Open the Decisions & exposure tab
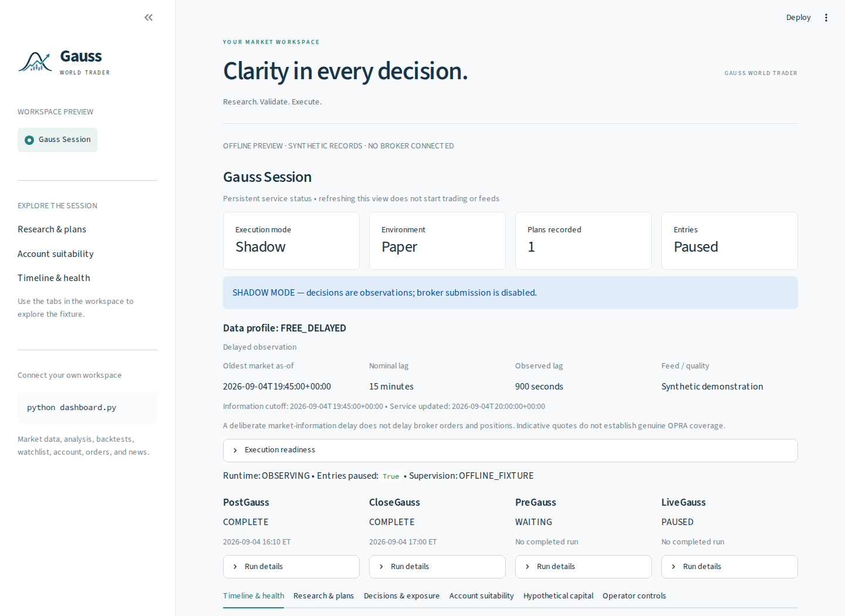The height and width of the screenshot is (616, 845). coord(401,596)
